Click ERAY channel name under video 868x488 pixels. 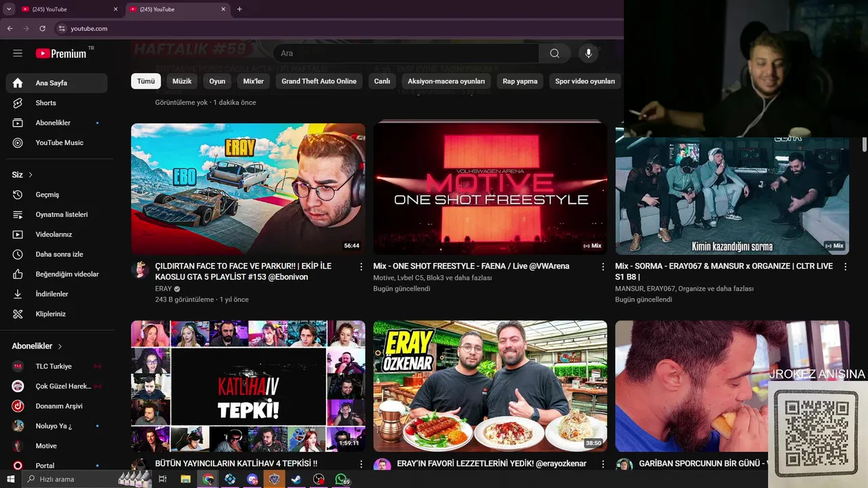tap(163, 289)
